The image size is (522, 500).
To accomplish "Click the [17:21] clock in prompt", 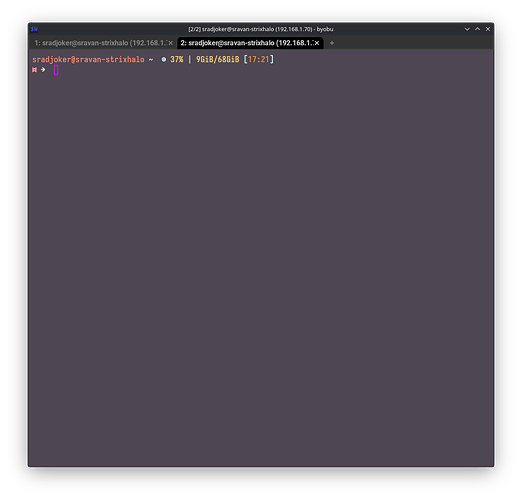I will [x=259, y=60].
